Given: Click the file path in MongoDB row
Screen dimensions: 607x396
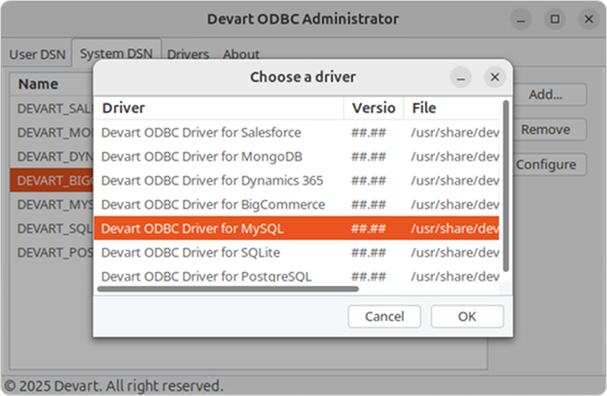Looking at the screenshot, I should 455,157.
